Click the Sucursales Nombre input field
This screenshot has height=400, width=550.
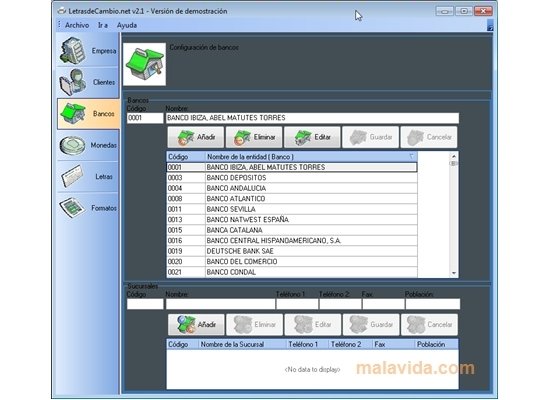[220, 304]
